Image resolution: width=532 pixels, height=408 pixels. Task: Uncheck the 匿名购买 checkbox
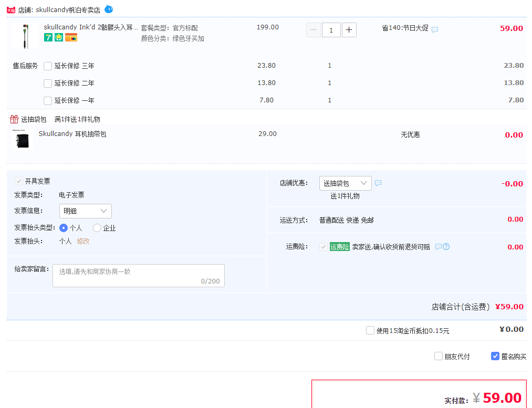point(495,356)
